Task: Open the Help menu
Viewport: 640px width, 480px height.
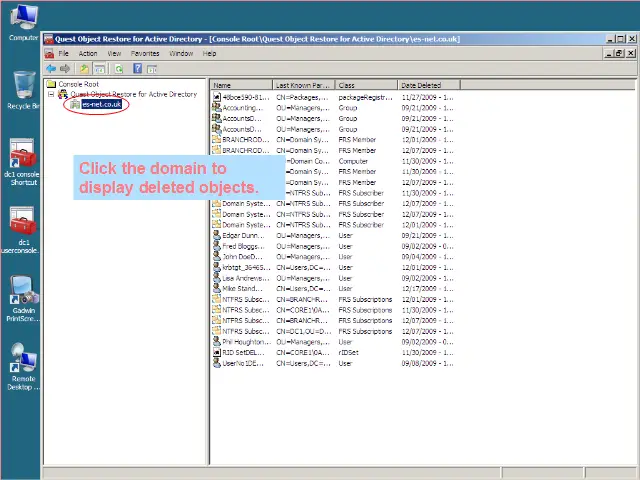Action: 209,53
